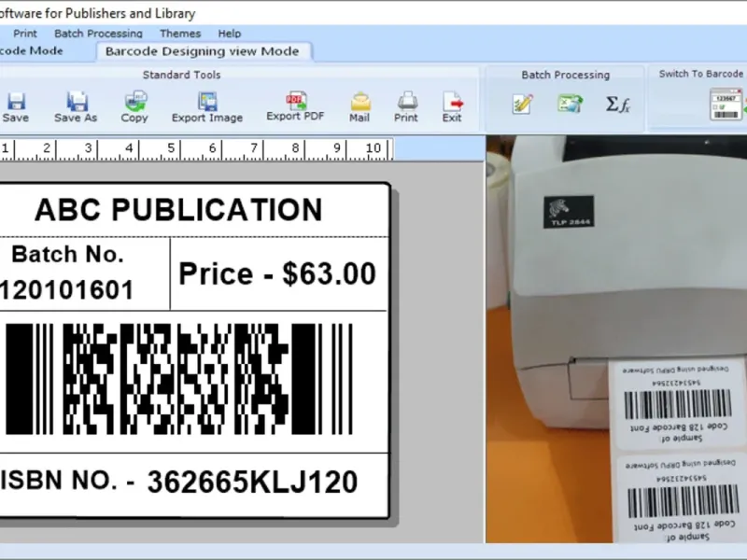Click the Save As icon

coord(77,101)
